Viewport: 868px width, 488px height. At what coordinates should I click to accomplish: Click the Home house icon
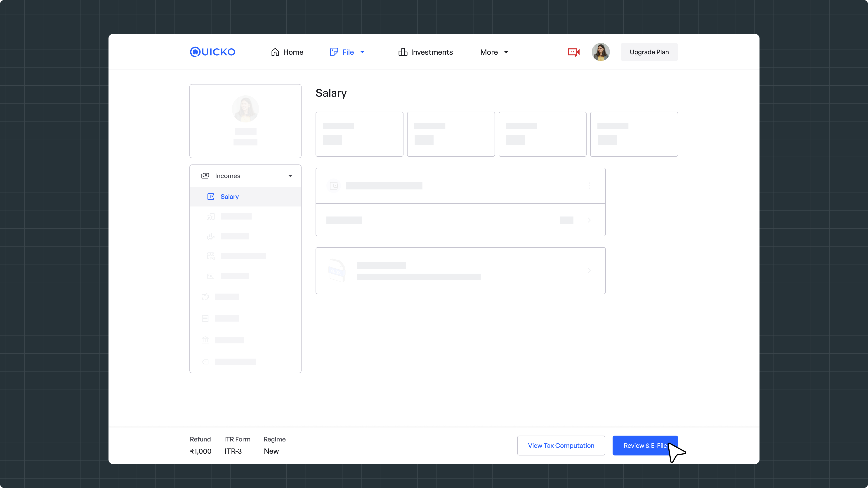click(275, 52)
